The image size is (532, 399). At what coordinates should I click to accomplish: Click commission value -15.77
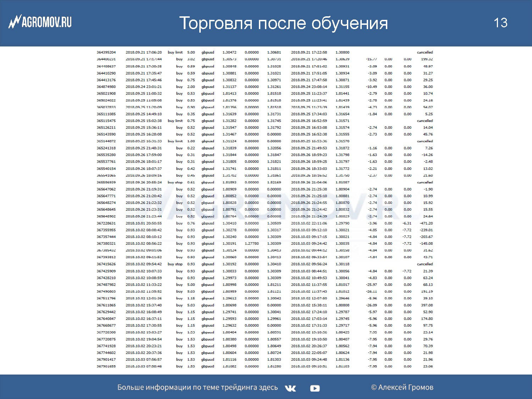point(371,59)
